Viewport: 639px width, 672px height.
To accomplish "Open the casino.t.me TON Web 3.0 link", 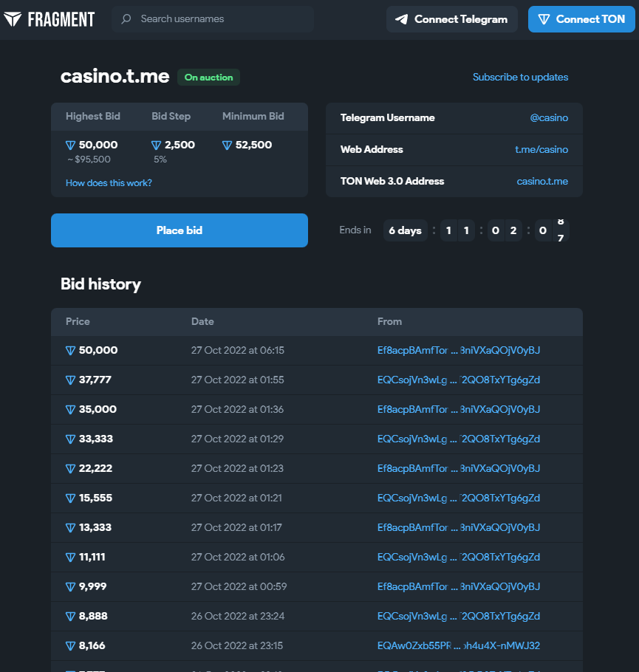I will click(x=542, y=181).
